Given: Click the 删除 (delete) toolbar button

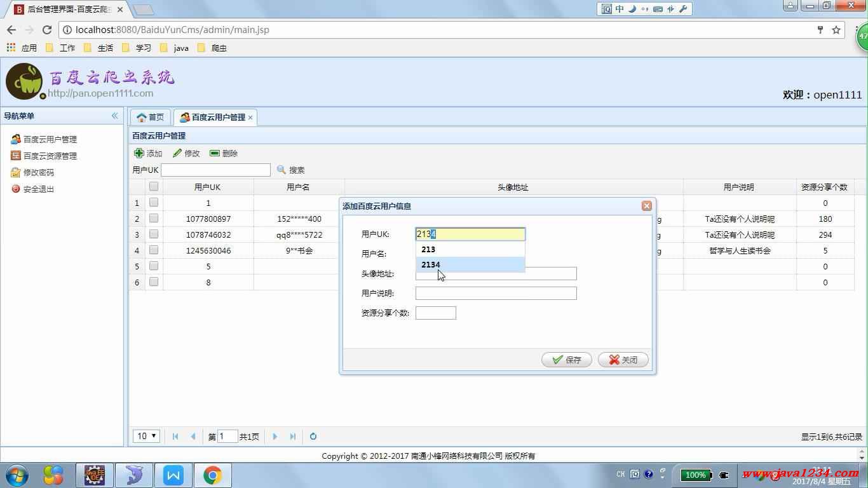Looking at the screenshot, I should [224, 153].
